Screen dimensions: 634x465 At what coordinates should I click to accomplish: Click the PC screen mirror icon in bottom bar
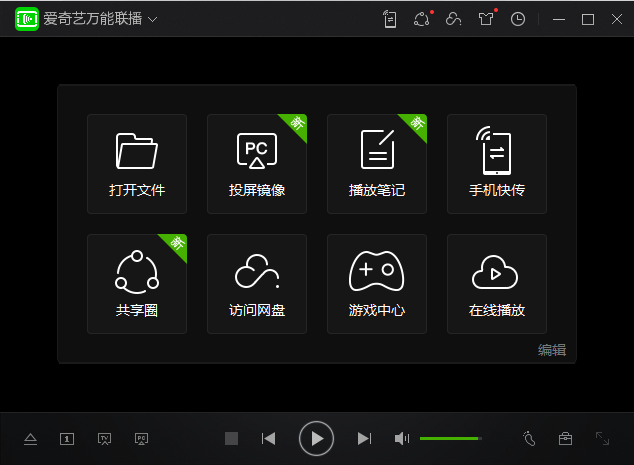tap(142, 439)
